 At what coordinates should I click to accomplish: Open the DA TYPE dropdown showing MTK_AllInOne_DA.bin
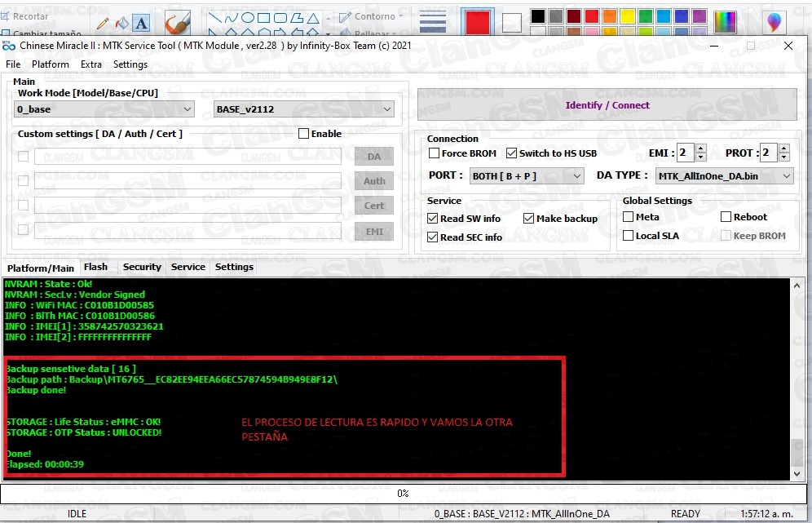pos(723,175)
